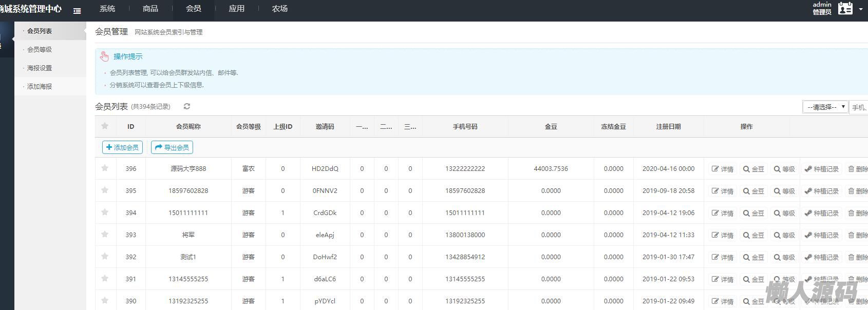Image resolution: width=868 pixels, height=310 pixels.
Task: Change 等级 for member 15011111111
Action: click(784, 213)
